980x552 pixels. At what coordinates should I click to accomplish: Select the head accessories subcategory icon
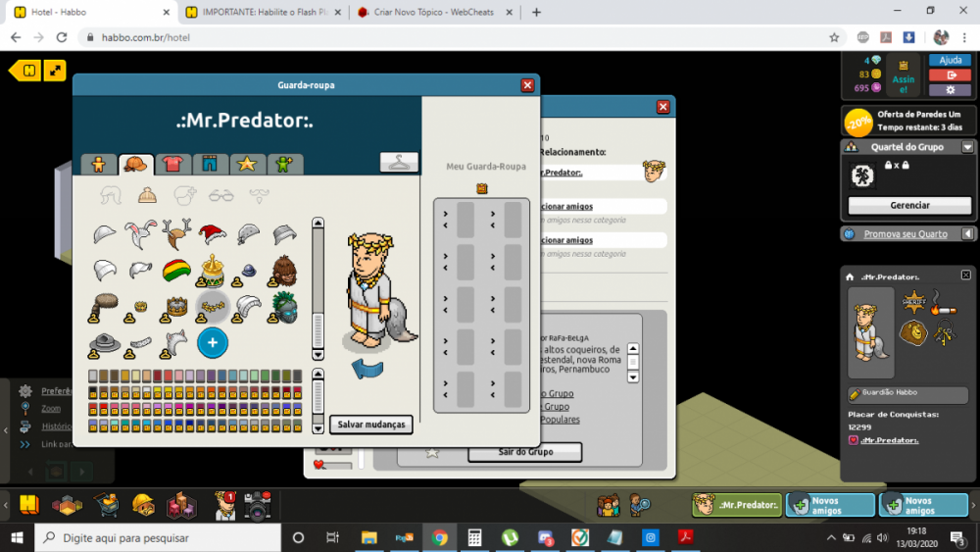coord(184,196)
